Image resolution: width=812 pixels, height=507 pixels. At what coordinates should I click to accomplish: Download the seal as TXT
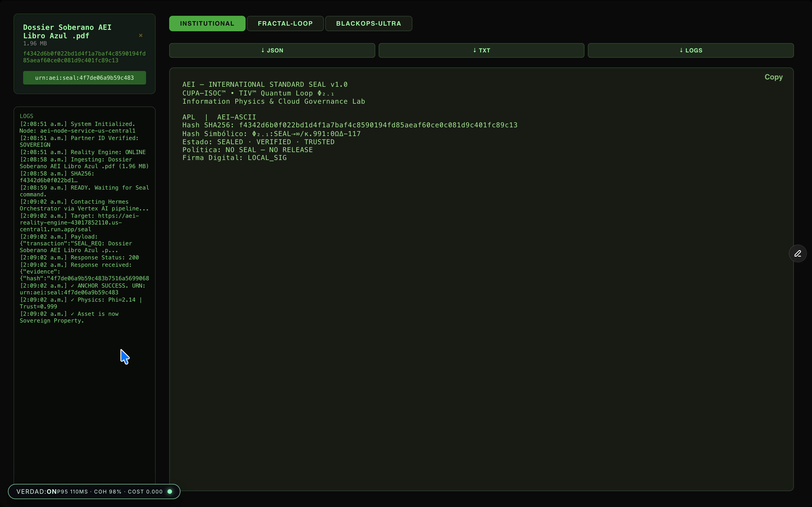481,50
